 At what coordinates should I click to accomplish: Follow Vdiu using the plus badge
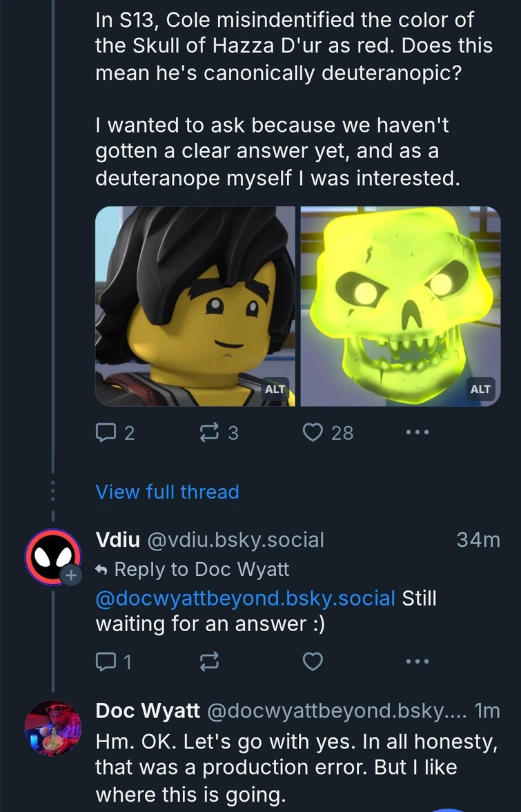[70, 574]
